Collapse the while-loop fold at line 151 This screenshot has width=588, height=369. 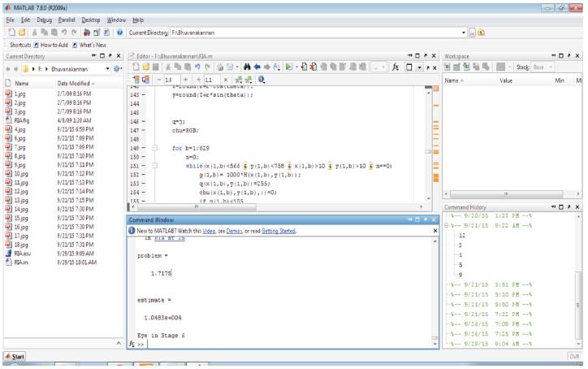click(x=154, y=166)
